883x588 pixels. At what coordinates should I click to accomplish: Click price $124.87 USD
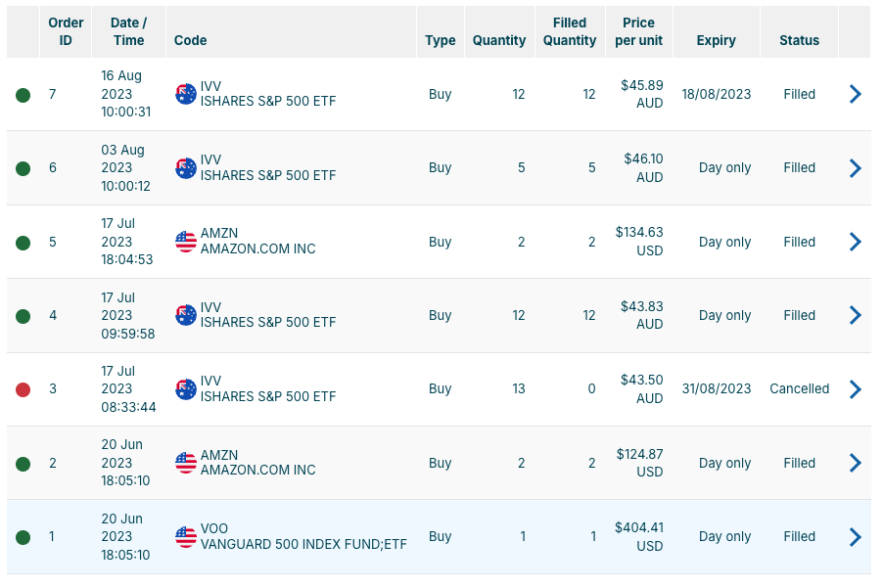tap(639, 463)
